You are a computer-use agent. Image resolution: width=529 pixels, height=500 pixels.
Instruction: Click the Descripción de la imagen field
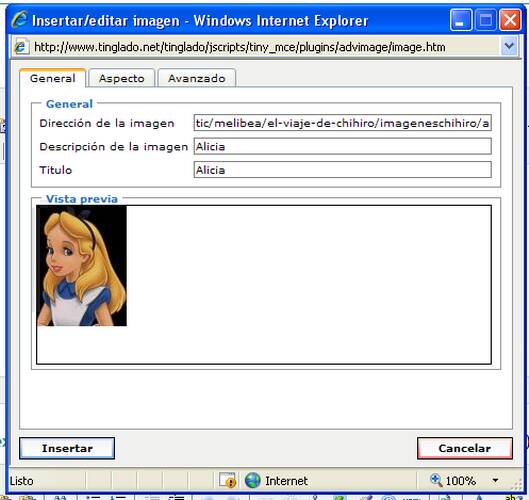pos(342,146)
